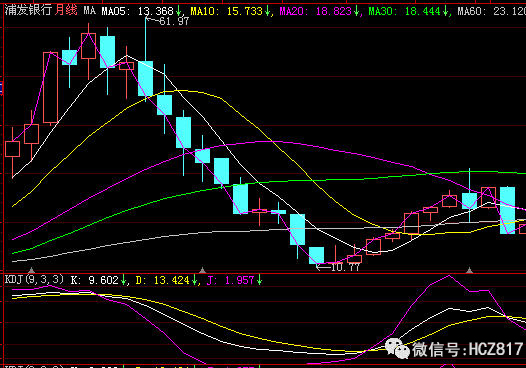Click the yellow D: 13.424 value in the KDJ panel
The height and width of the screenshot is (368, 526).
(163, 280)
